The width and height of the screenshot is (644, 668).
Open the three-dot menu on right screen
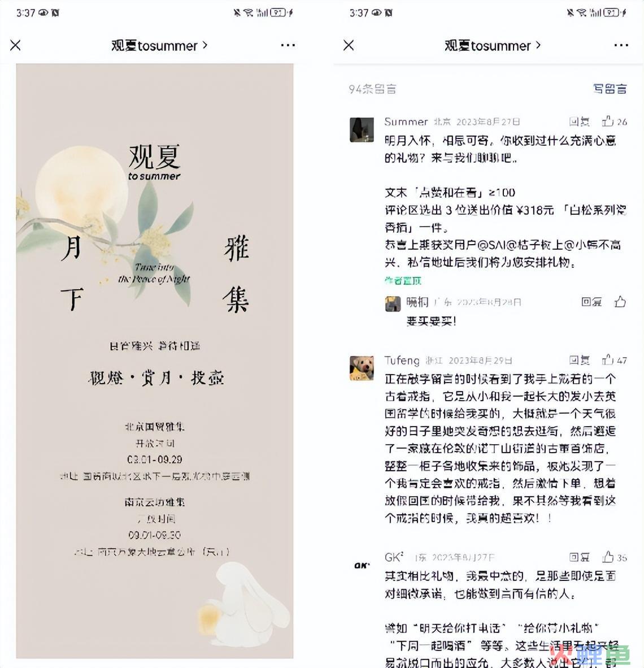click(x=621, y=45)
